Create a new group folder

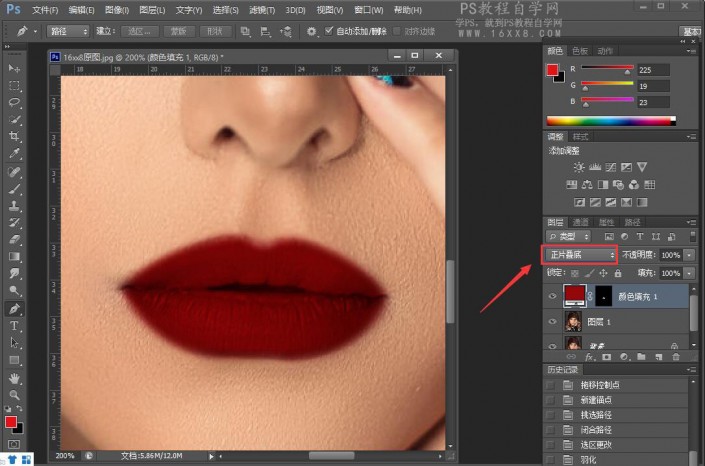(x=641, y=357)
